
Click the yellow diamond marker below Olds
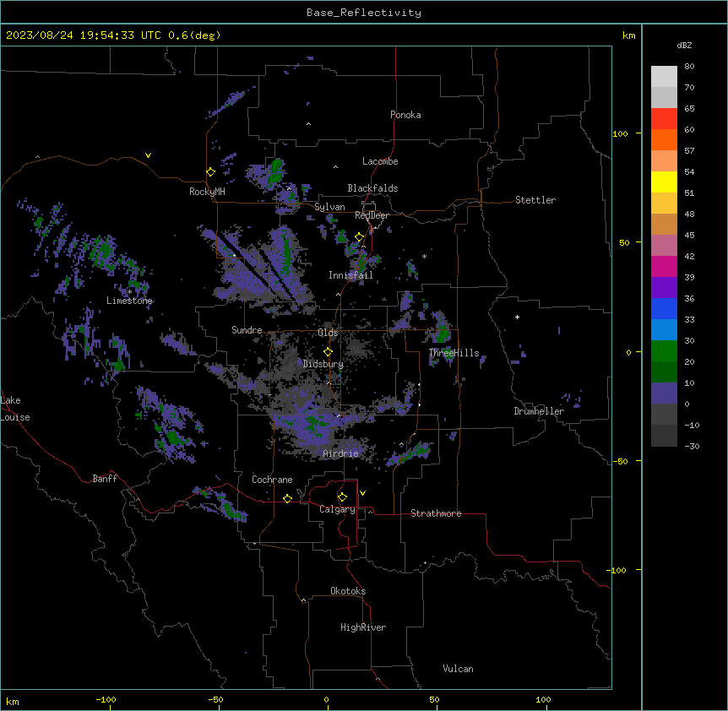(x=328, y=351)
